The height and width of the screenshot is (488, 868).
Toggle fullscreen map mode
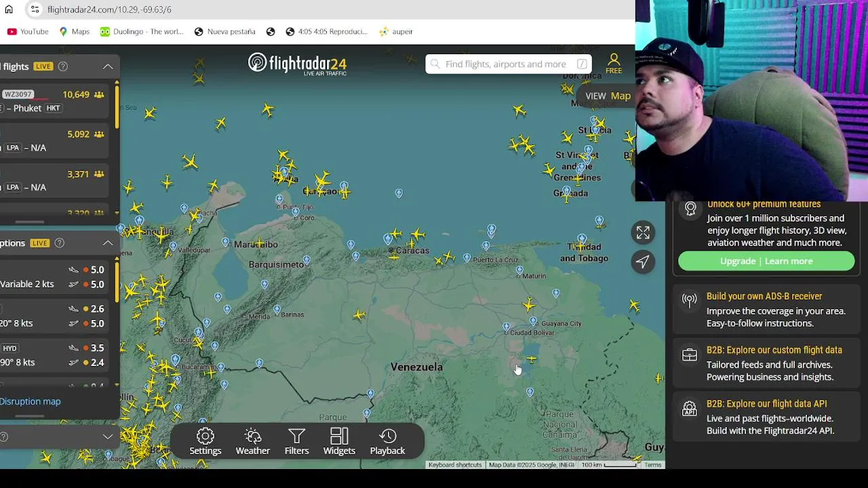click(643, 232)
